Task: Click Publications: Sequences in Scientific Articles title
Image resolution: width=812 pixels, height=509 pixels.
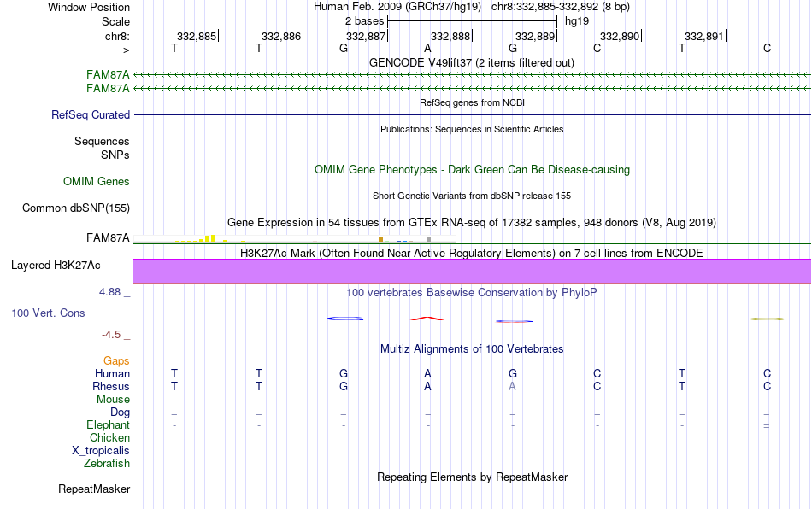Action: click(x=472, y=129)
